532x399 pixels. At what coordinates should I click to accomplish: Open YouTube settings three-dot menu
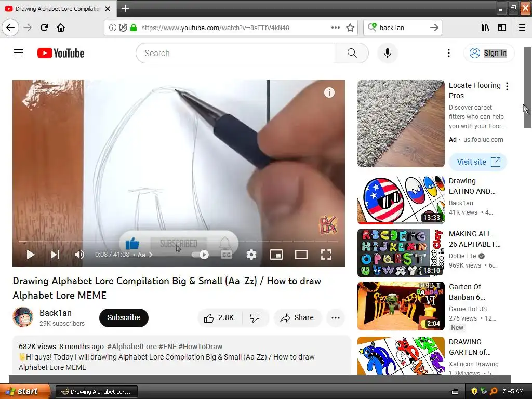(448, 53)
